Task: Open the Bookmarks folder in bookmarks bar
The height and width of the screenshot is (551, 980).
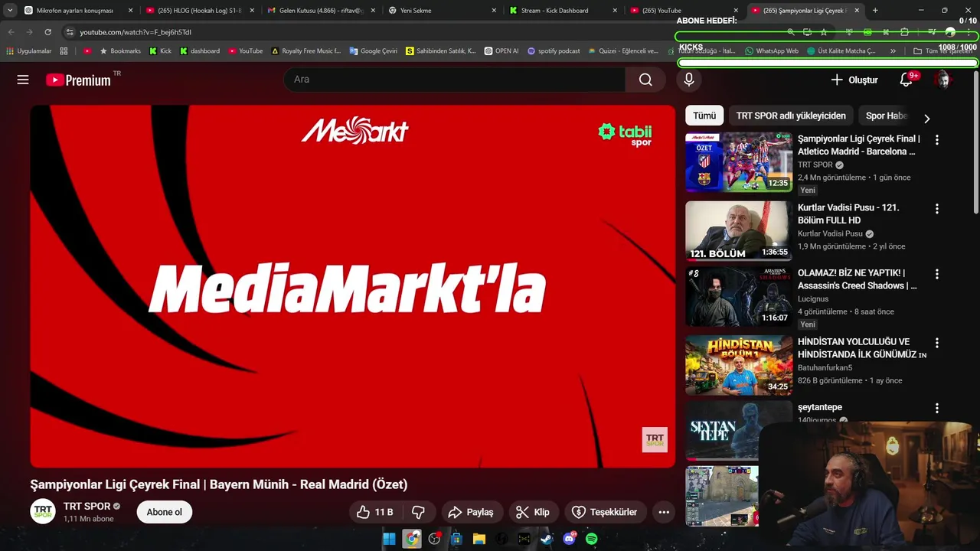Action: tap(120, 51)
